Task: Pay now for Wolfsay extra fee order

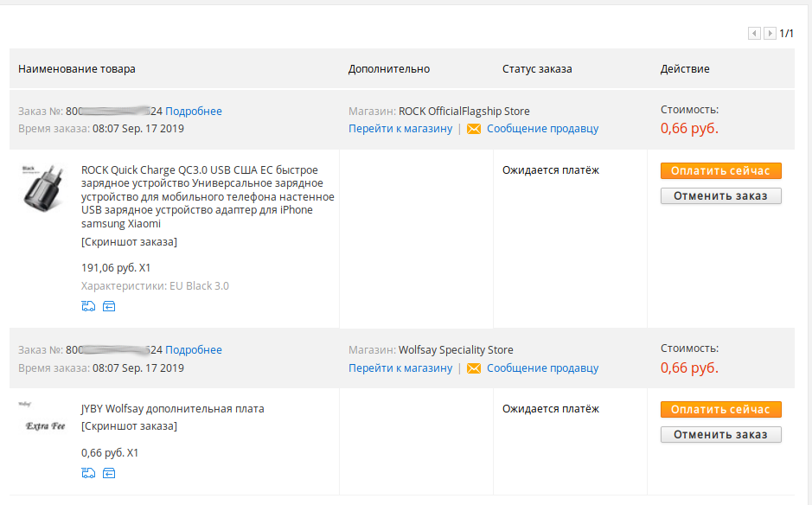Action: [721, 410]
